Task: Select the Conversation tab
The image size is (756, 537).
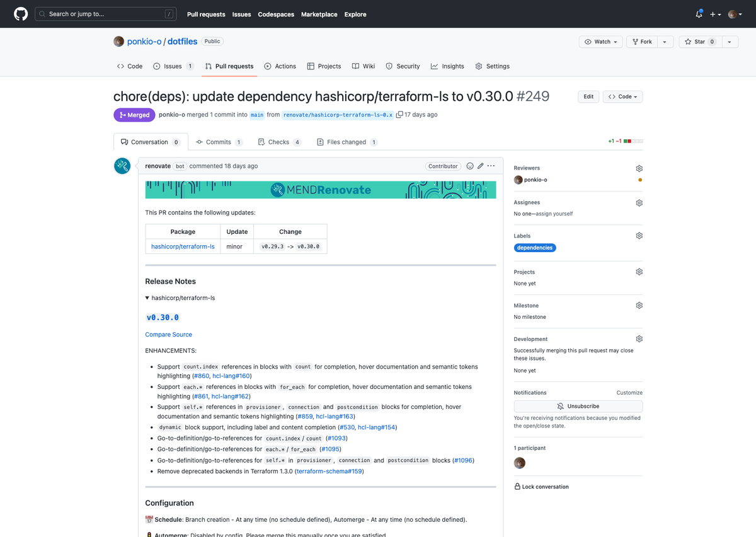Action: (149, 142)
